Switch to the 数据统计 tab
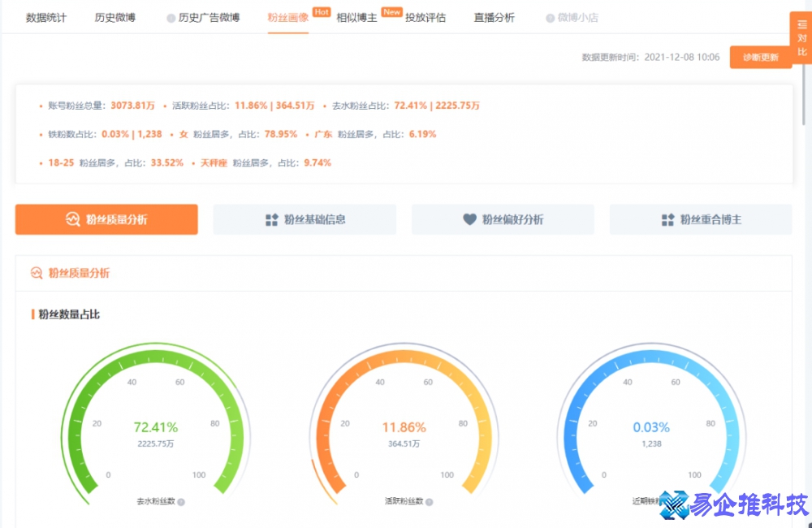The width and height of the screenshot is (812, 528). pos(46,18)
